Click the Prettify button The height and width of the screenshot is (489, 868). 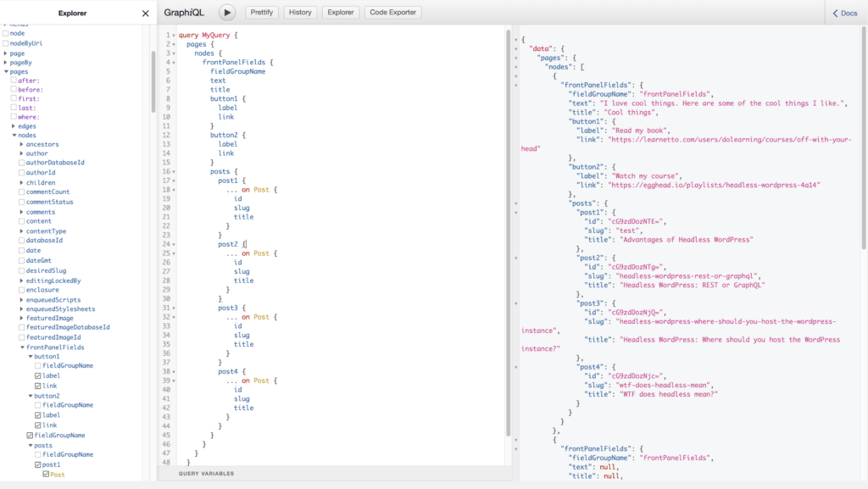pos(261,12)
